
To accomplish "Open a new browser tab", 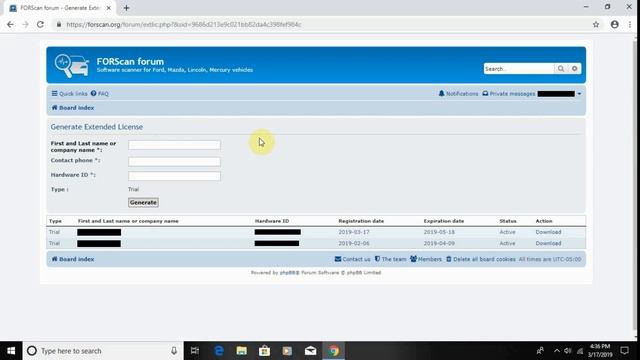I will click(126, 8).
